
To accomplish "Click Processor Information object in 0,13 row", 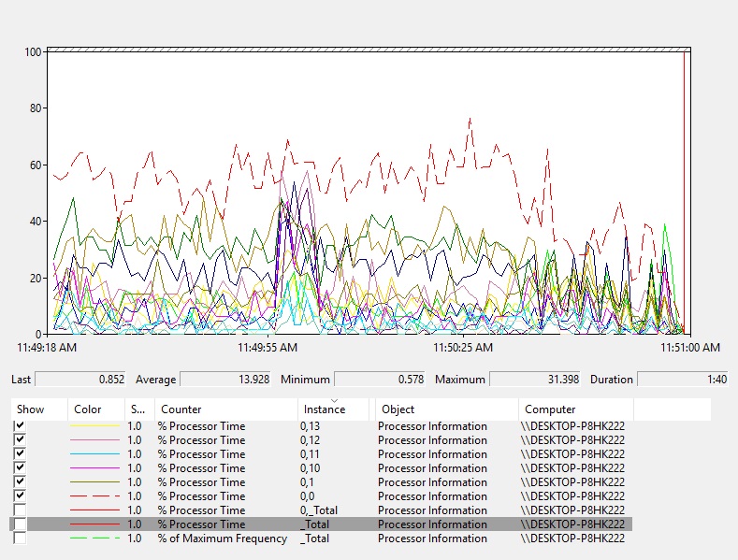I will coord(432,426).
